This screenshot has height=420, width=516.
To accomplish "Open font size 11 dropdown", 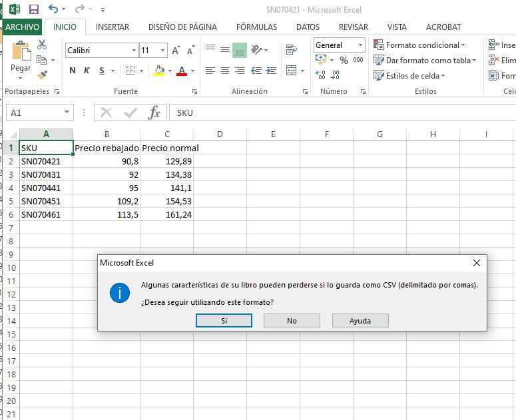I will click(162, 51).
